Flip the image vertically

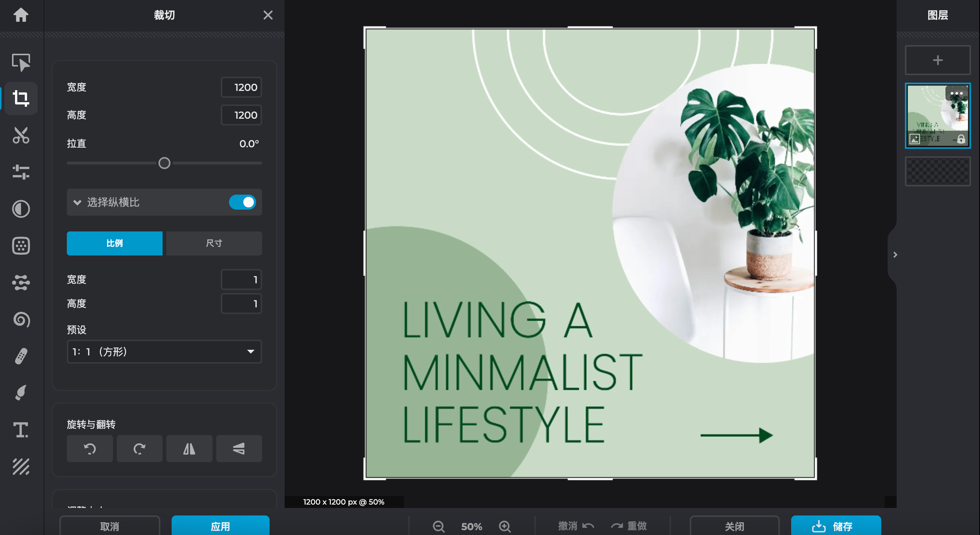click(x=239, y=449)
